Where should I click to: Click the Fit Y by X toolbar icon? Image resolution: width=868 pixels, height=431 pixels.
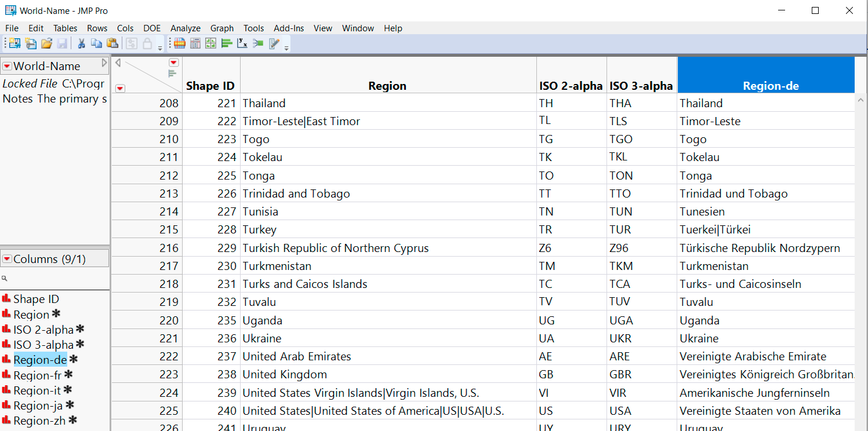click(x=242, y=43)
